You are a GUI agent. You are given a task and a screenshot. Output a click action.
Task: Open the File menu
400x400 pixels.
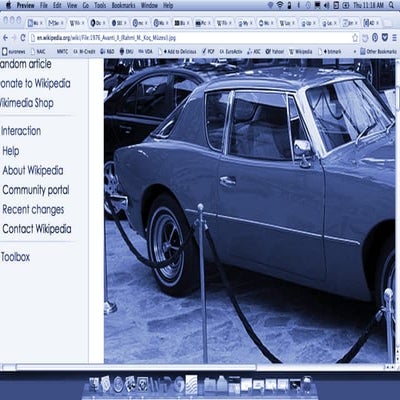[44, 5]
